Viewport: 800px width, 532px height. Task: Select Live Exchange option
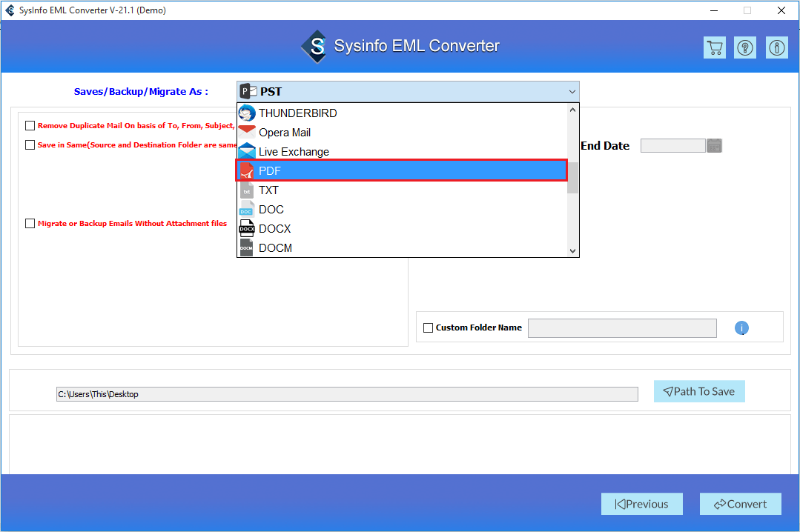point(402,151)
